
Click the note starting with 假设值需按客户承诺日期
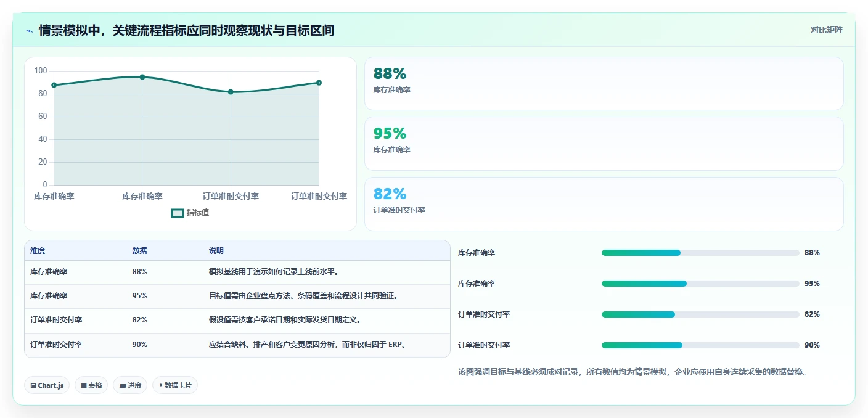coord(286,320)
